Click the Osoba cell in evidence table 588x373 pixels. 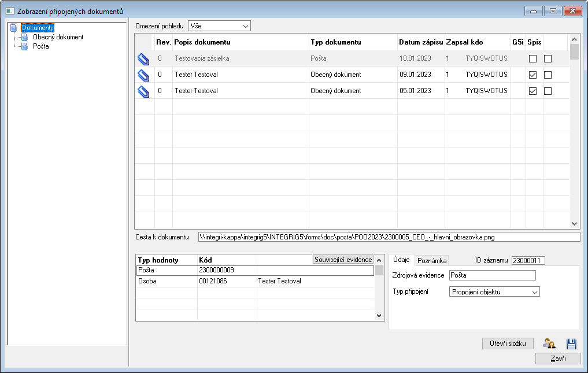click(x=147, y=281)
